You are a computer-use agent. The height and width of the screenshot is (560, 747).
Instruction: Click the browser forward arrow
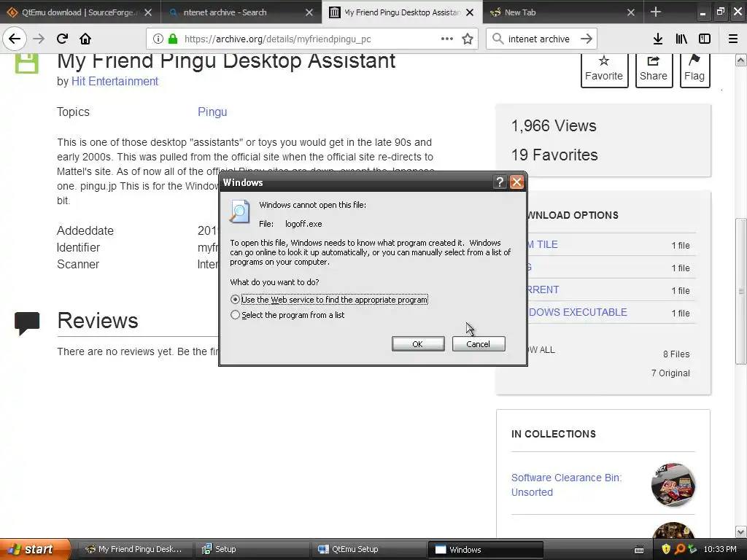[x=39, y=39]
